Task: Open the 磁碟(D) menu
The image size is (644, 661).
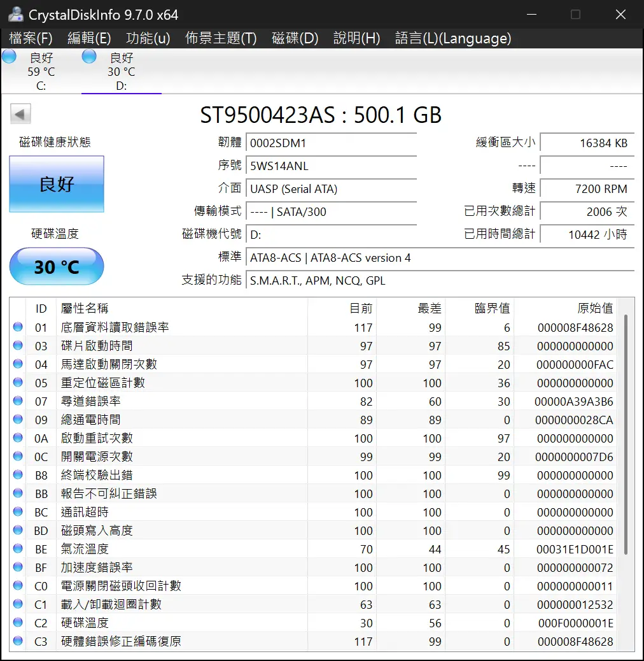Action: pyautogui.click(x=295, y=38)
